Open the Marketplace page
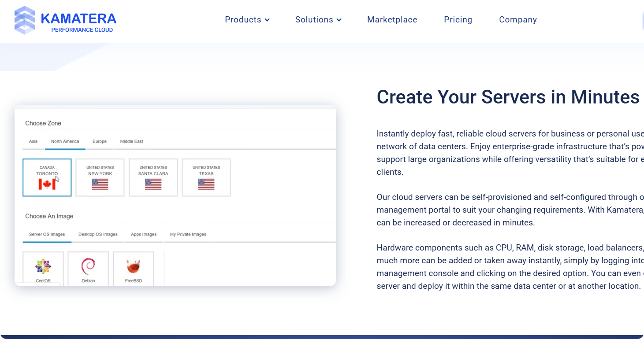 coord(392,20)
